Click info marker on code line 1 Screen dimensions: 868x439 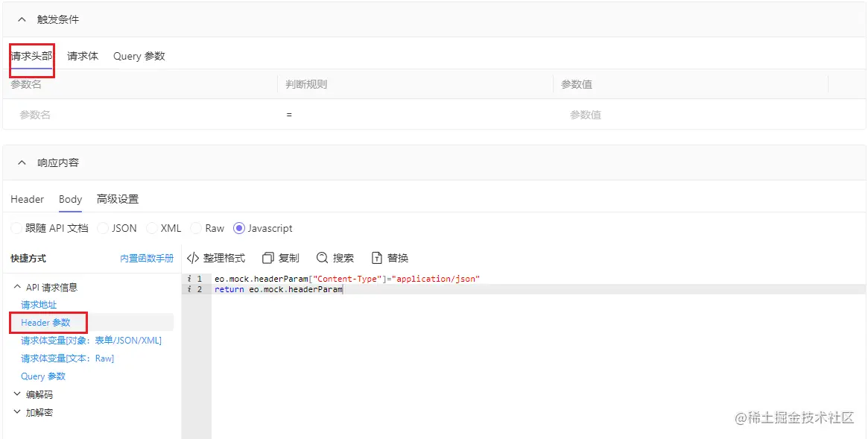coord(189,279)
